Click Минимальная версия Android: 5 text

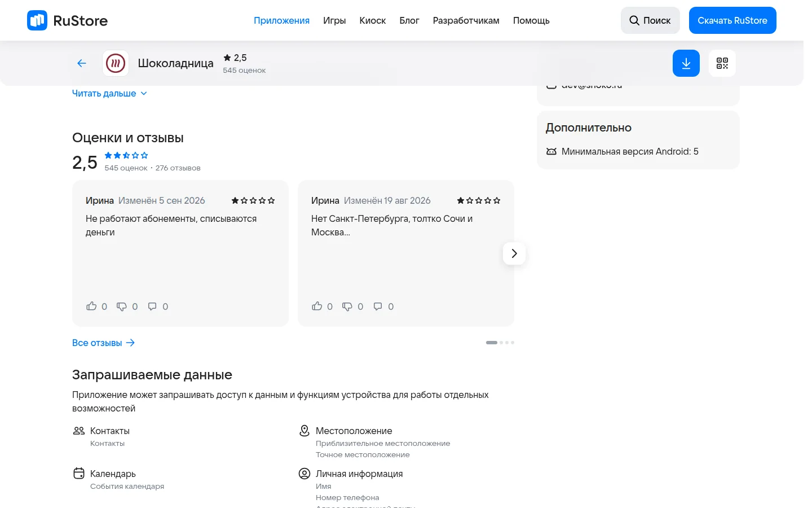coord(630,151)
